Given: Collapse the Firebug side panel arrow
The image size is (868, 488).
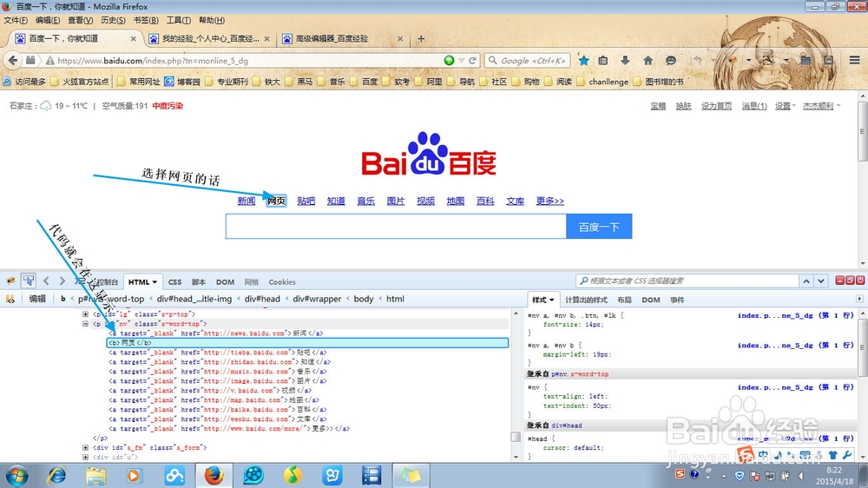Looking at the screenshot, I should pyautogui.click(x=859, y=299).
